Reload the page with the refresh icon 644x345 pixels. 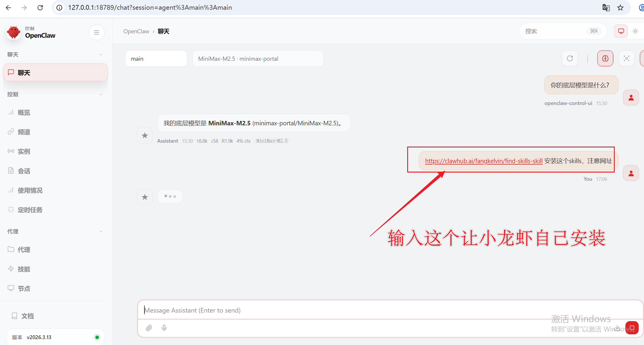(40, 8)
